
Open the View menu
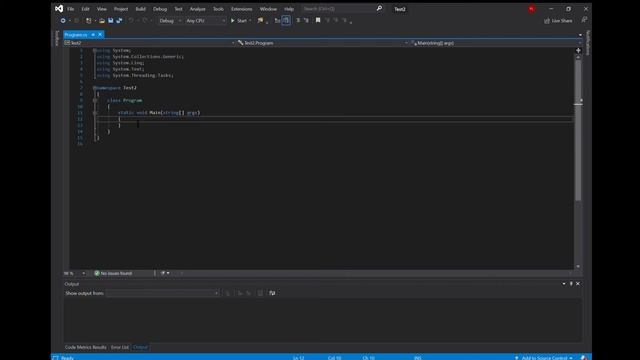tap(102, 9)
